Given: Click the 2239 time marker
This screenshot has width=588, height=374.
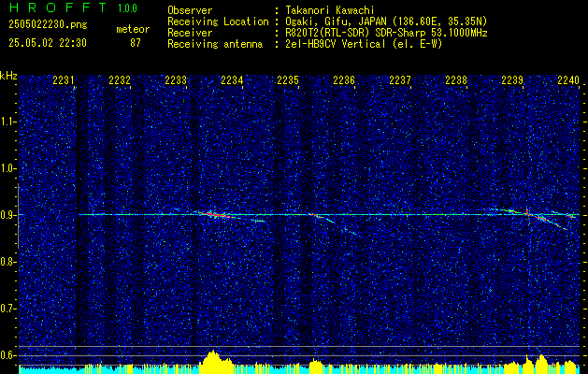Looking at the screenshot, I should (512, 79).
